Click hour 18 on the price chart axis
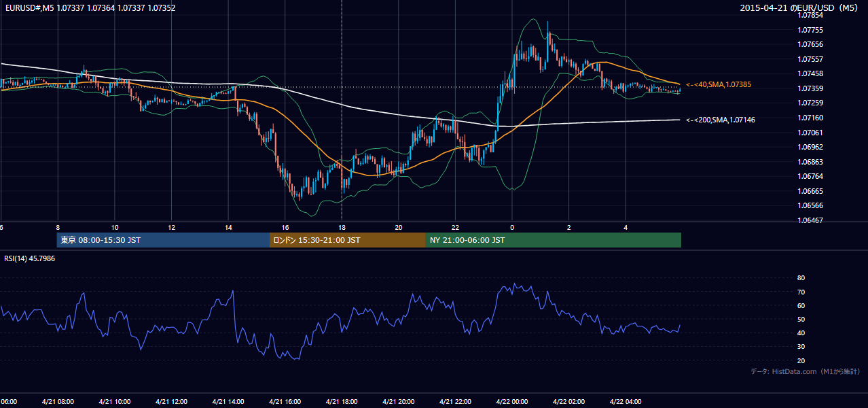This screenshot has height=408, width=868. point(342,227)
